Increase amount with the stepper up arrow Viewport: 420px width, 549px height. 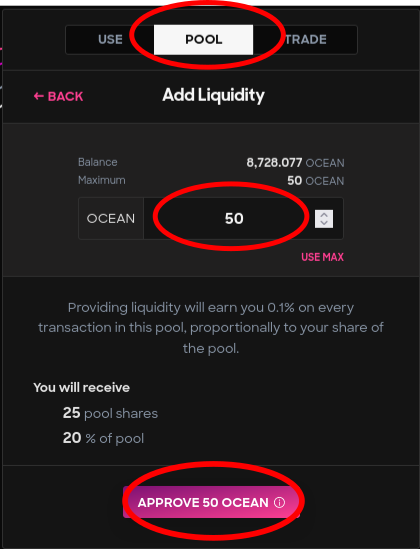(324, 215)
